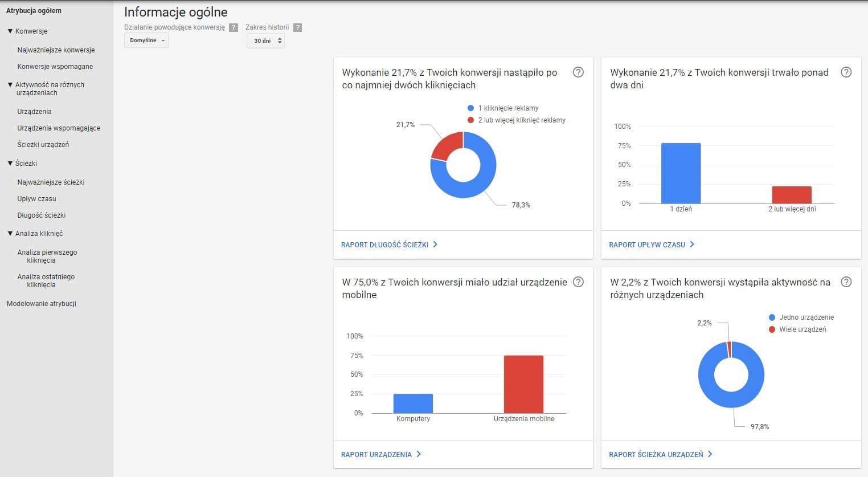Click the arrow next to Raport Urządzenia
868x477 pixels.
[x=419, y=454]
